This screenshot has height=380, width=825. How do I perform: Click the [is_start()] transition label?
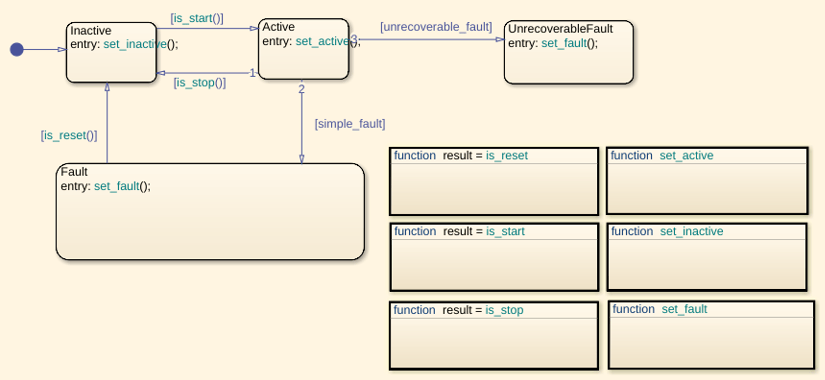[197, 18]
